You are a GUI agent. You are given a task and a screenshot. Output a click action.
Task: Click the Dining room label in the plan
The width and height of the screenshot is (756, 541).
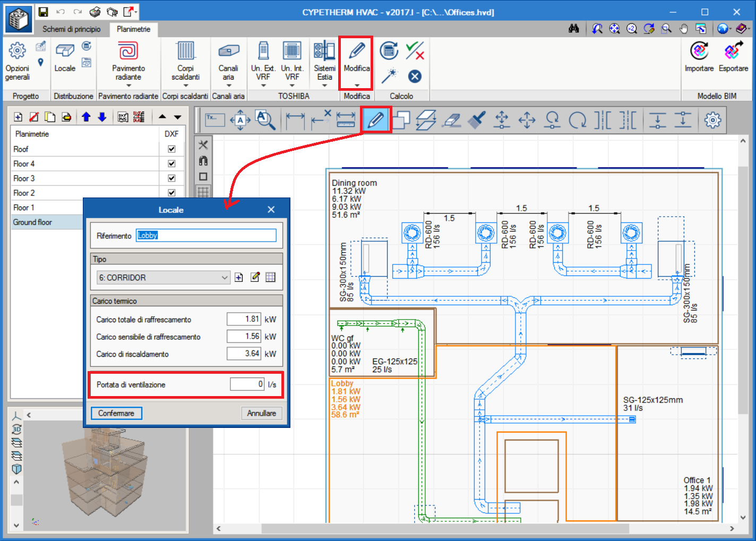tap(354, 183)
